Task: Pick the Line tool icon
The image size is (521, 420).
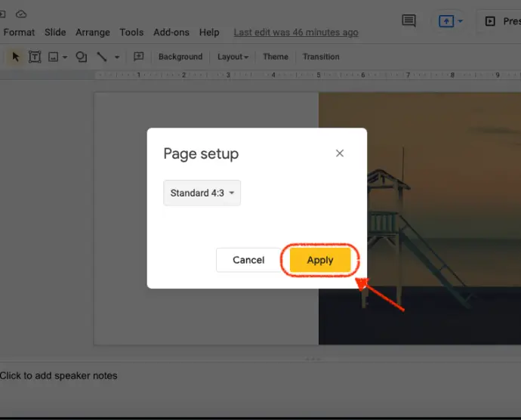Action: pos(102,57)
